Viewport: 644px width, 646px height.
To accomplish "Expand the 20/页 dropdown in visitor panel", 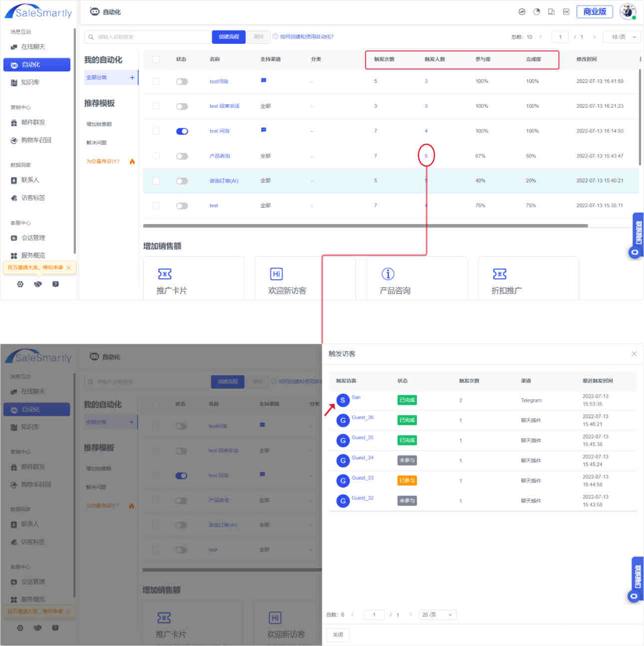I will click(437, 615).
